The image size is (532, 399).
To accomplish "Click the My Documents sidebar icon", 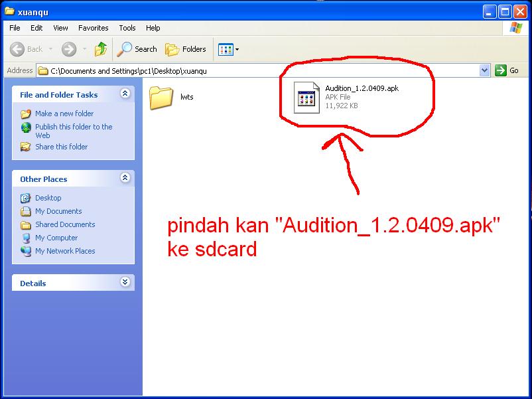I will pos(26,211).
